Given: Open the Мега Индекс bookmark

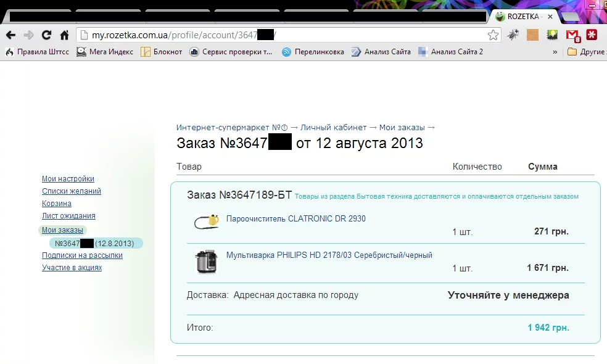Looking at the screenshot, I should tap(104, 52).
